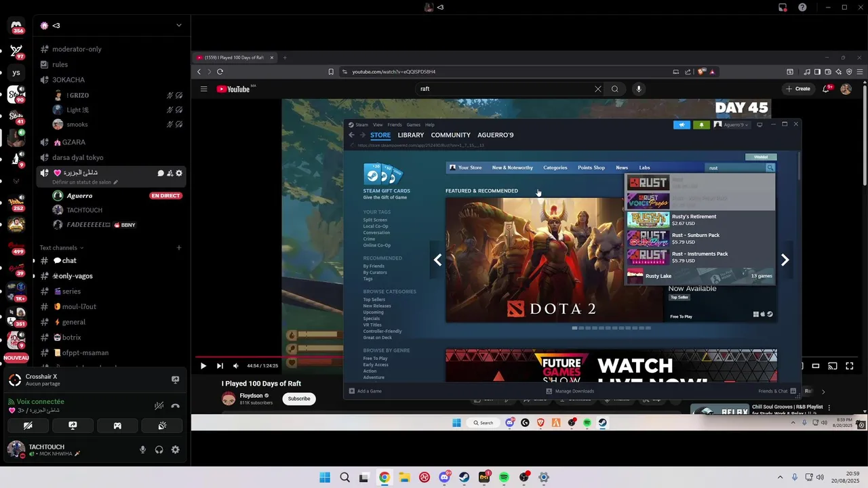Watch Aguerro's EN DIRECT stream badge
868x488 pixels.
coord(166,195)
